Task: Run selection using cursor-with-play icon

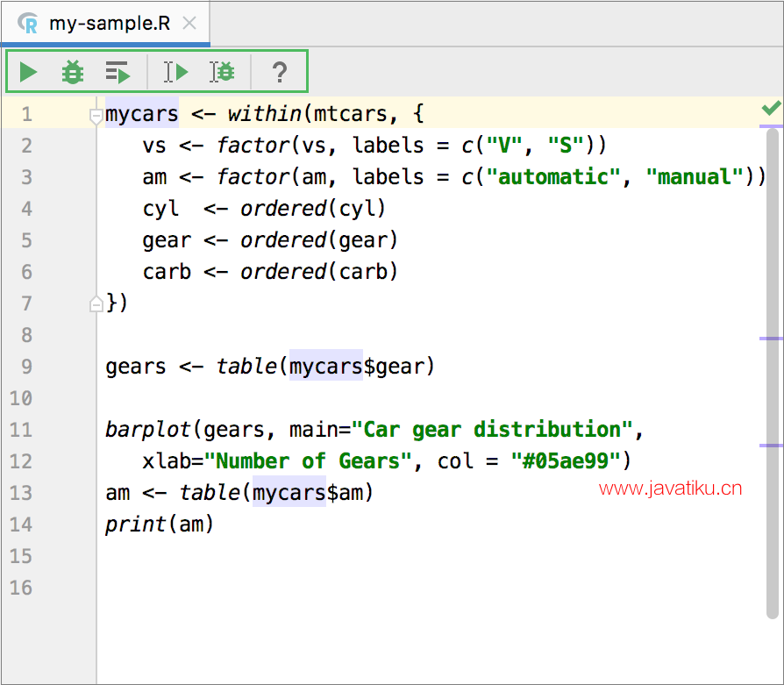Action: [x=176, y=72]
